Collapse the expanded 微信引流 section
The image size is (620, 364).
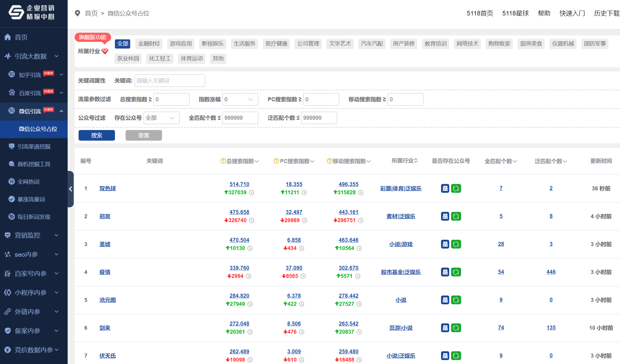[x=62, y=111]
